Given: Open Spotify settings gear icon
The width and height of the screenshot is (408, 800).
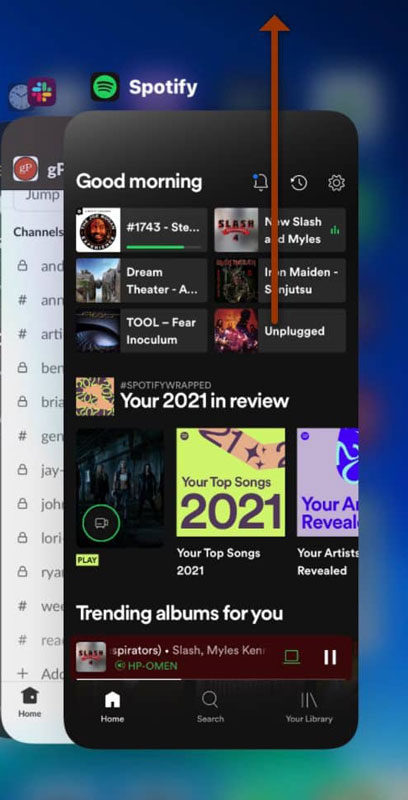Looking at the screenshot, I should [x=336, y=182].
